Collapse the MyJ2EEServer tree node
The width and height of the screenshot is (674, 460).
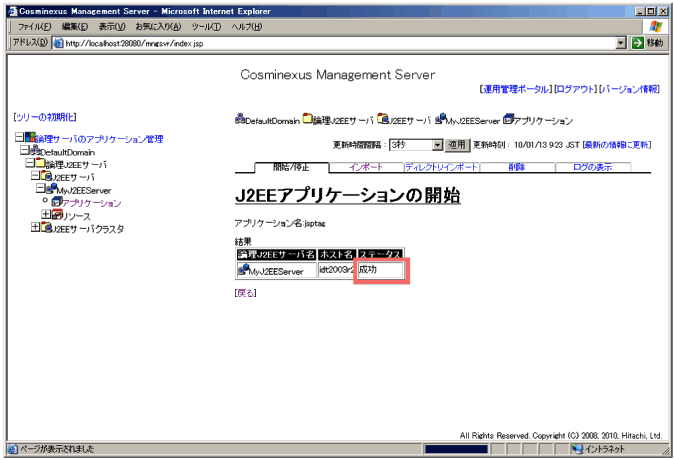point(40,188)
